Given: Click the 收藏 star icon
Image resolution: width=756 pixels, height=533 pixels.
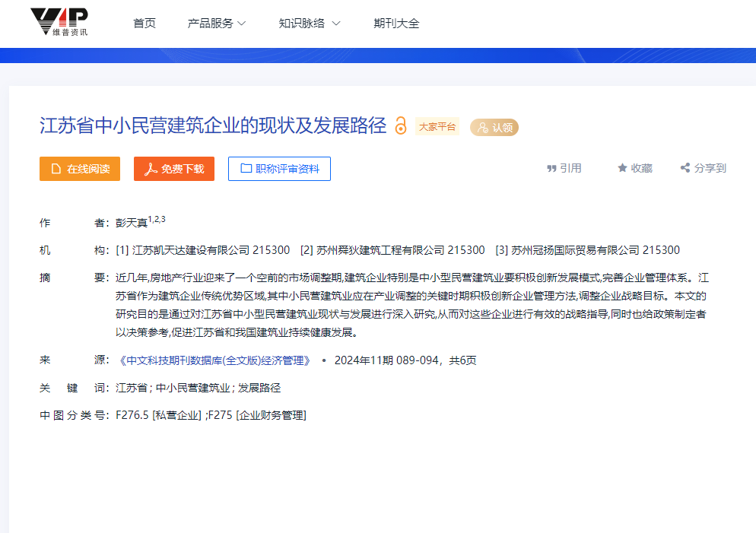Looking at the screenshot, I should [x=622, y=169].
